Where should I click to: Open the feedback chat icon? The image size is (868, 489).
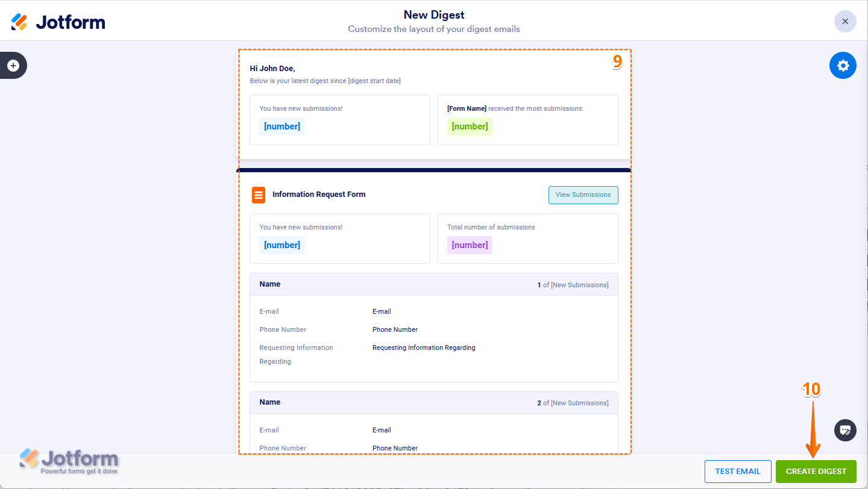click(845, 430)
